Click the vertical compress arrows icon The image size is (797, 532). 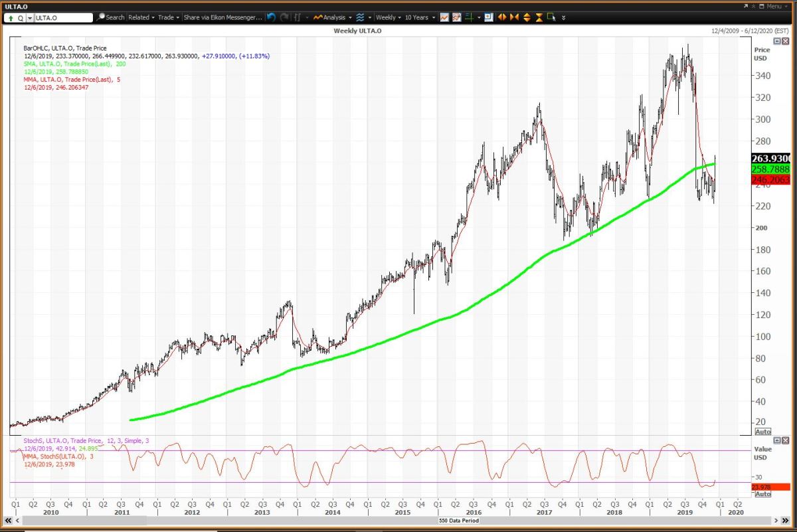click(x=539, y=17)
